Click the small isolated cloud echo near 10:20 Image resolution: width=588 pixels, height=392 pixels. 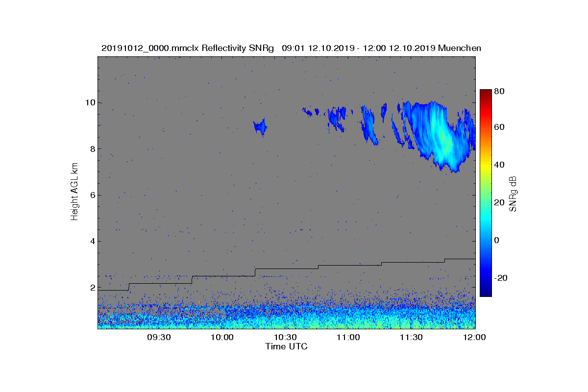260,127
